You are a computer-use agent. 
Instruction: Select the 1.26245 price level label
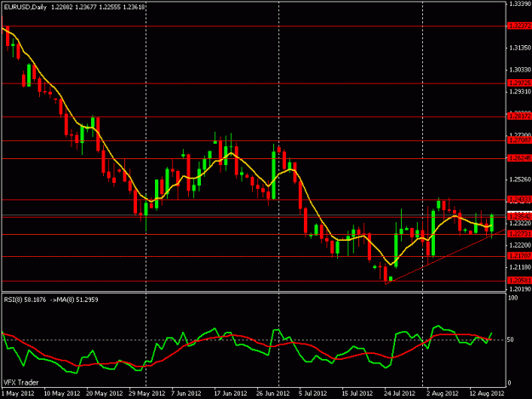point(519,158)
